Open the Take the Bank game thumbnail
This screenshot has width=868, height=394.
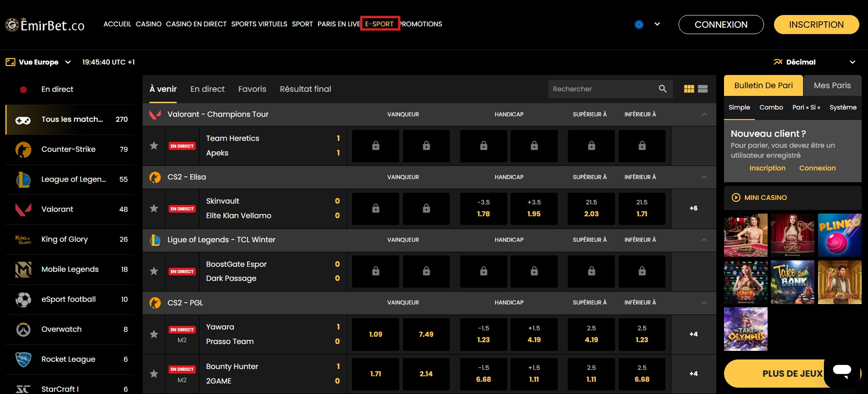(x=793, y=282)
